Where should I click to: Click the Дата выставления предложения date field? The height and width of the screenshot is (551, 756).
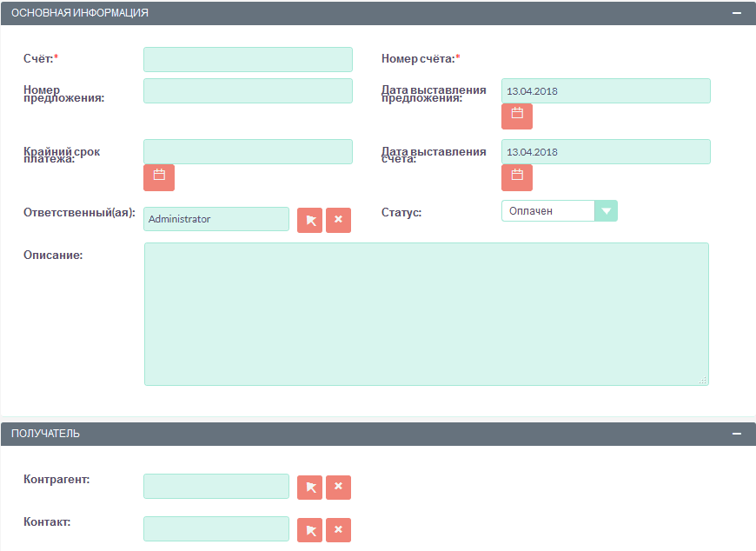(x=606, y=90)
